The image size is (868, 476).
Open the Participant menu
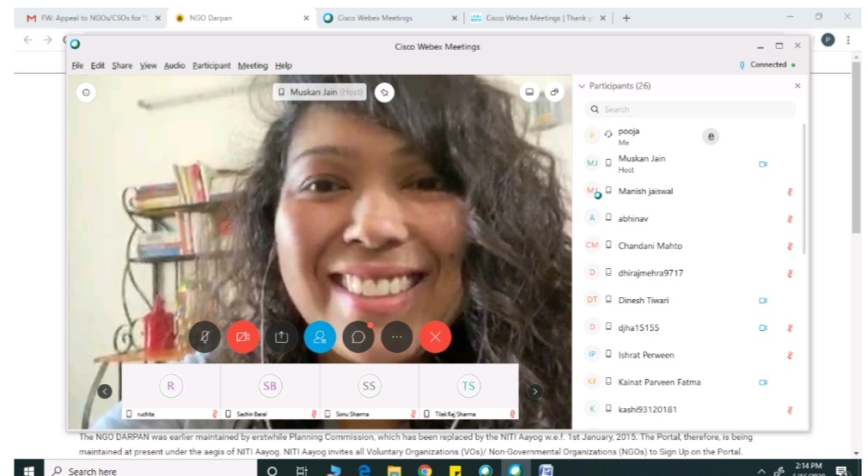pyautogui.click(x=211, y=65)
